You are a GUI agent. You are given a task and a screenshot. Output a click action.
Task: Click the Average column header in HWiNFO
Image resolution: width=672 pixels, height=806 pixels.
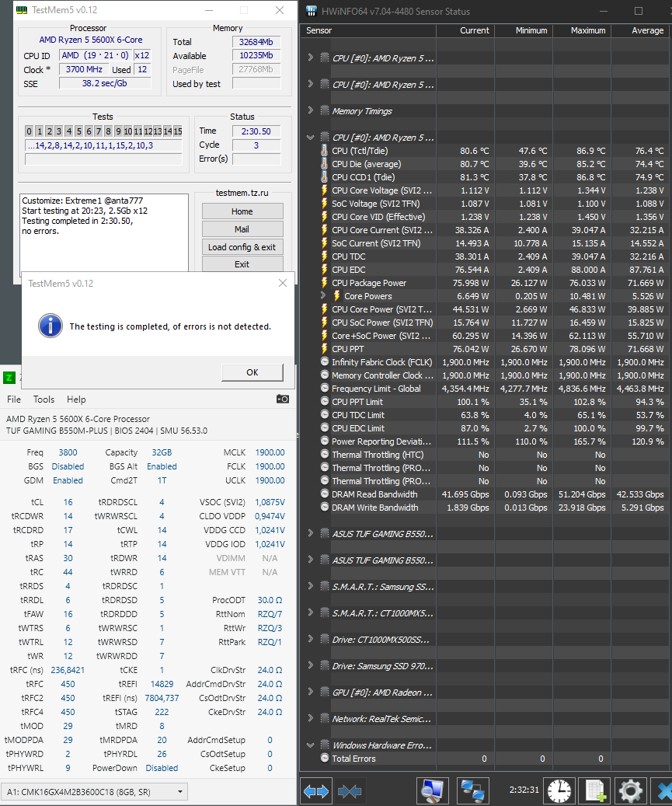click(642, 30)
